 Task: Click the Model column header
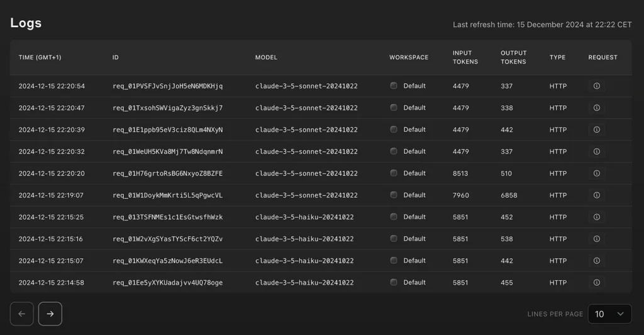[x=266, y=57]
